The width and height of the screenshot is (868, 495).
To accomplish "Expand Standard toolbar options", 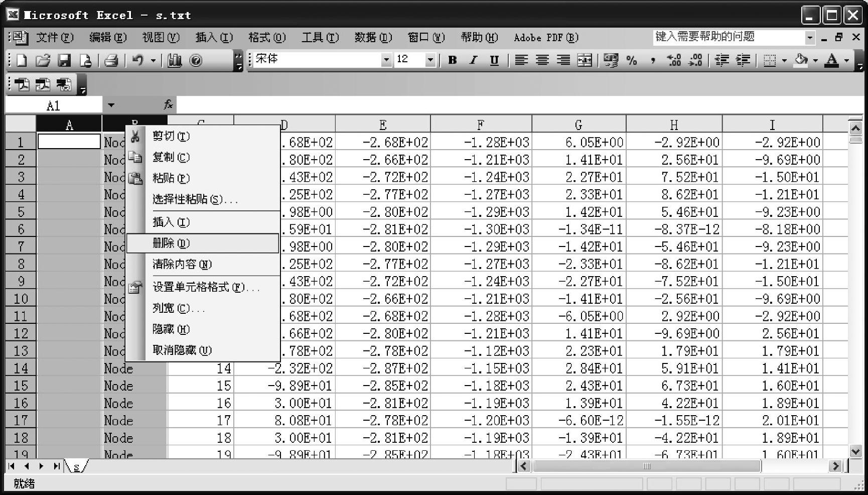I will click(239, 60).
